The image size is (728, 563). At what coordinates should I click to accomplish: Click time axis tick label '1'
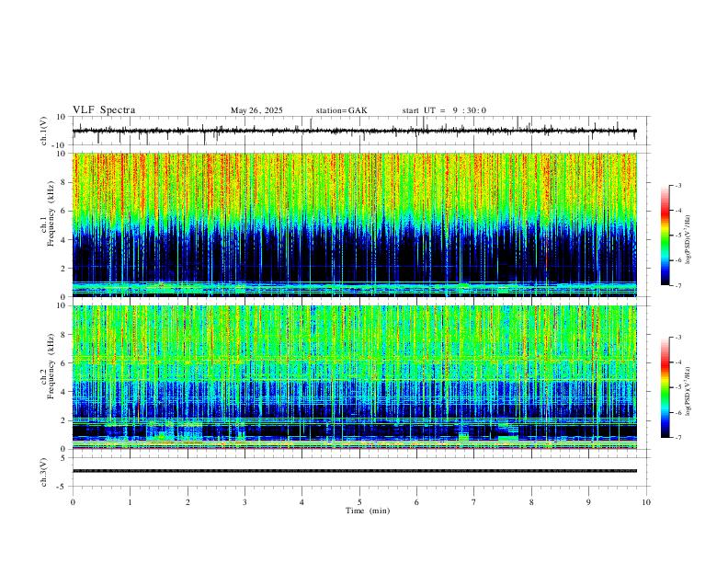pyautogui.click(x=130, y=502)
